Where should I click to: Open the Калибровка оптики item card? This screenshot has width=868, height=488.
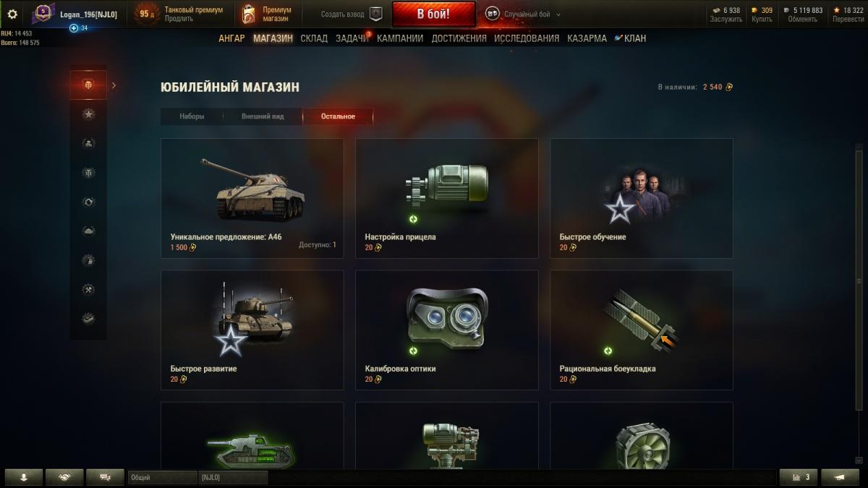point(446,330)
